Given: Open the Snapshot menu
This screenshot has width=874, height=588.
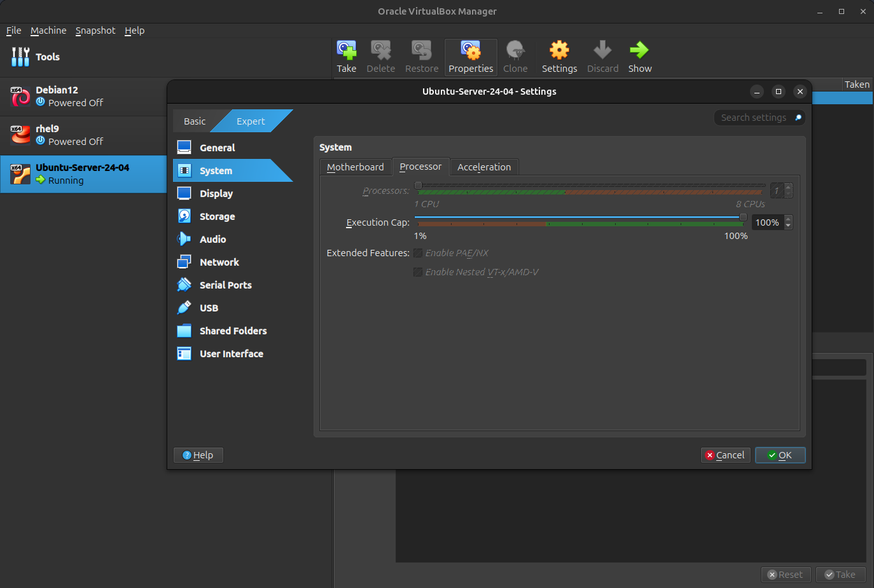Looking at the screenshot, I should click(x=95, y=31).
